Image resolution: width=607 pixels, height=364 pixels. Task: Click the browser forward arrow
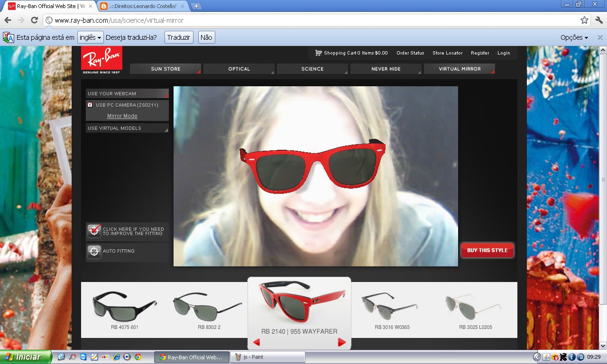21,20
